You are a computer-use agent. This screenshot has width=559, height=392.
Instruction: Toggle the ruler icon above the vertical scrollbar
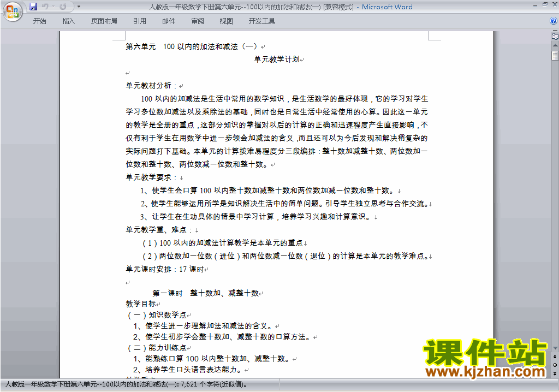(x=555, y=36)
